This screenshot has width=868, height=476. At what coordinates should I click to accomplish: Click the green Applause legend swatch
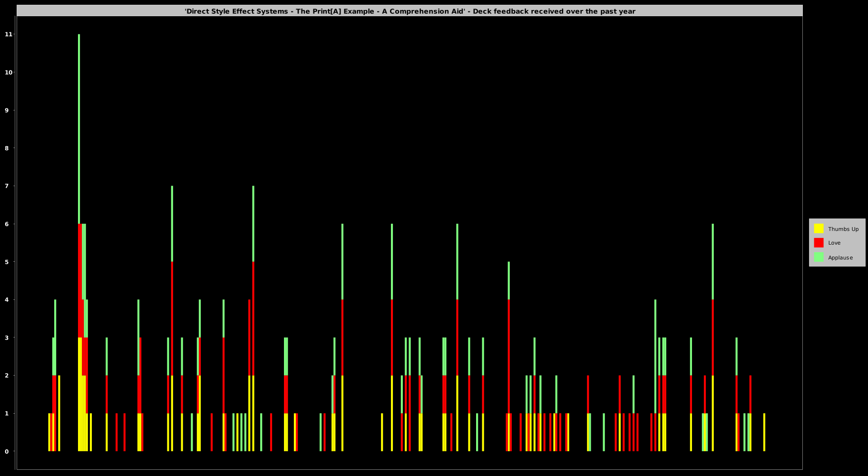819,257
